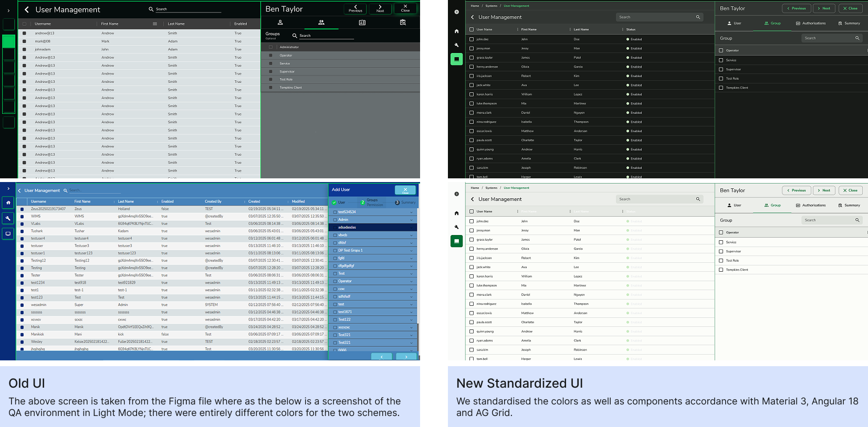This screenshot has height=427, width=868.
Task: Click the wrench icon in the blue QA sidebar
Action: pyautogui.click(x=8, y=218)
